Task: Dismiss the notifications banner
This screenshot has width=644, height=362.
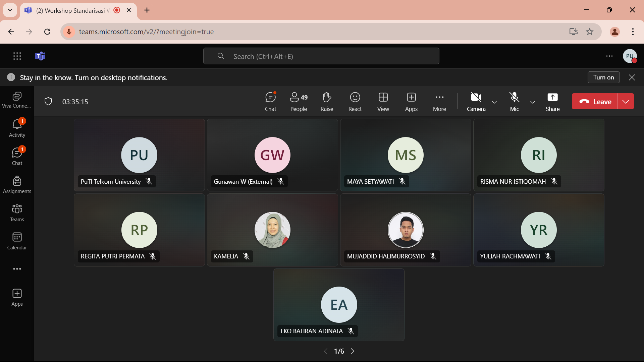Action: (x=632, y=77)
